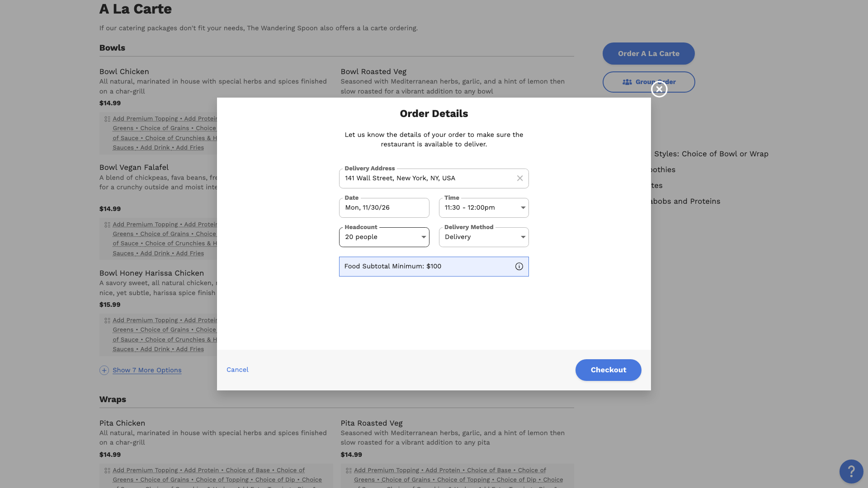This screenshot has height=488, width=868.
Task: Open the Delivery Method dropdown
Action: click(484, 237)
